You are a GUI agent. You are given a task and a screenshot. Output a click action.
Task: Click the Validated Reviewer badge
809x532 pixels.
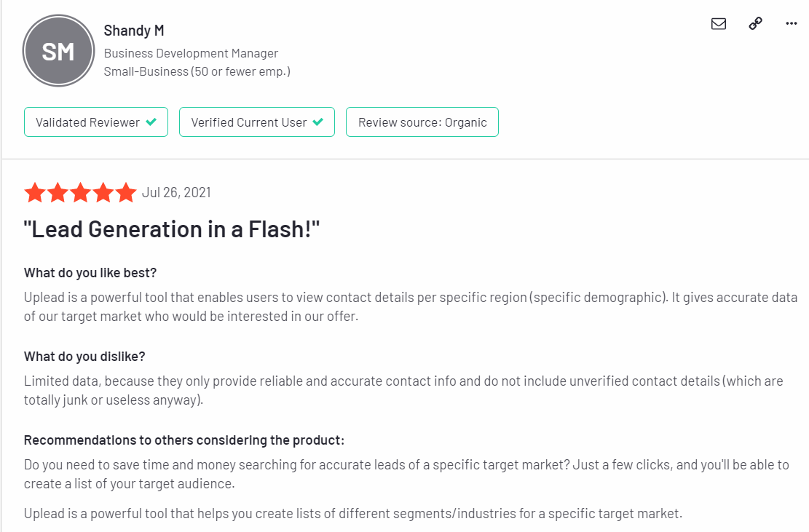(96, 122)
